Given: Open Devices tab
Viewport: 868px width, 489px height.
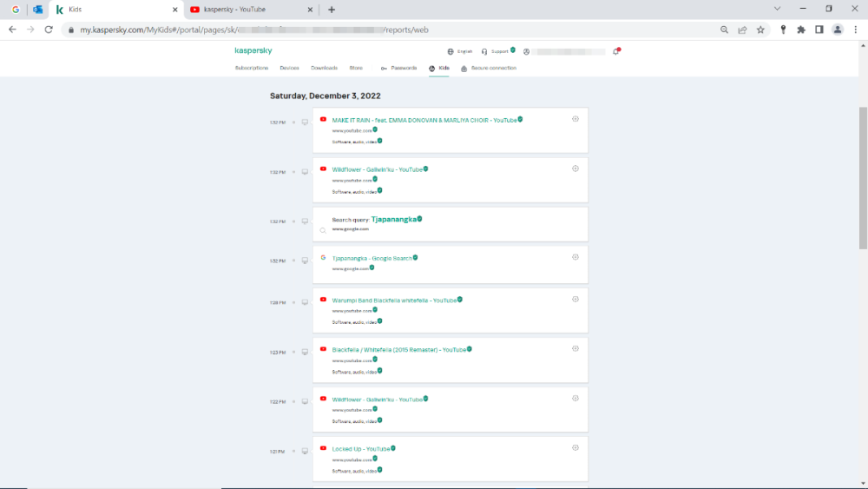Looking at the screenshot, I should (x=289, y=68).
